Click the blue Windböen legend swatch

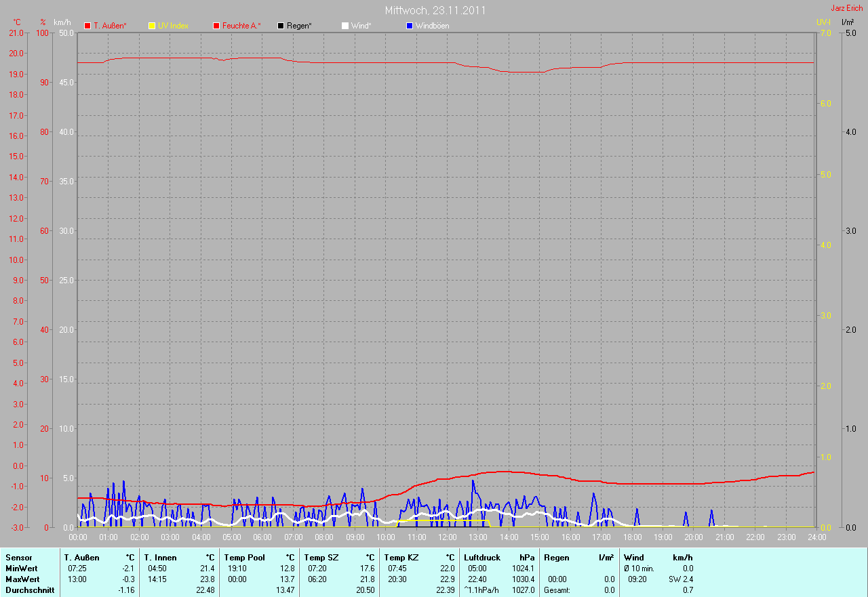click(410, 26)
